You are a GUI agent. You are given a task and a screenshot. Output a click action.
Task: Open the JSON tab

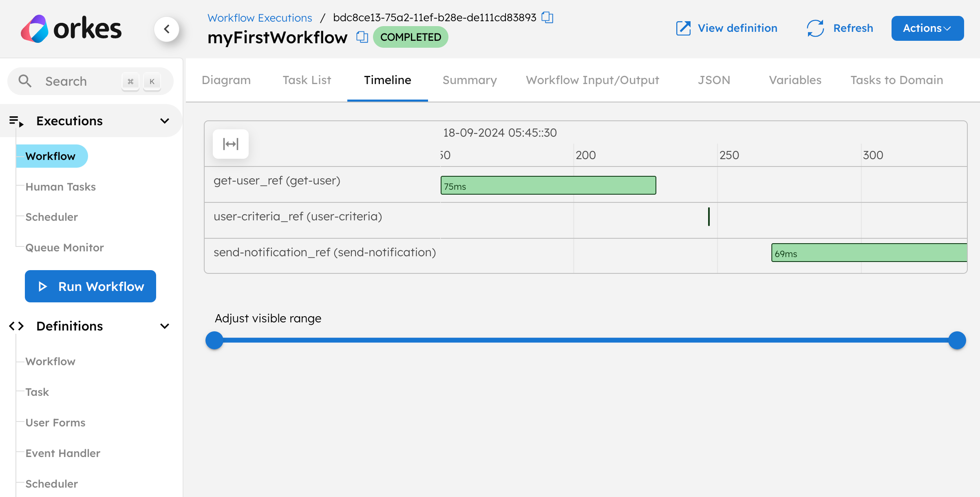pos(714,80)
